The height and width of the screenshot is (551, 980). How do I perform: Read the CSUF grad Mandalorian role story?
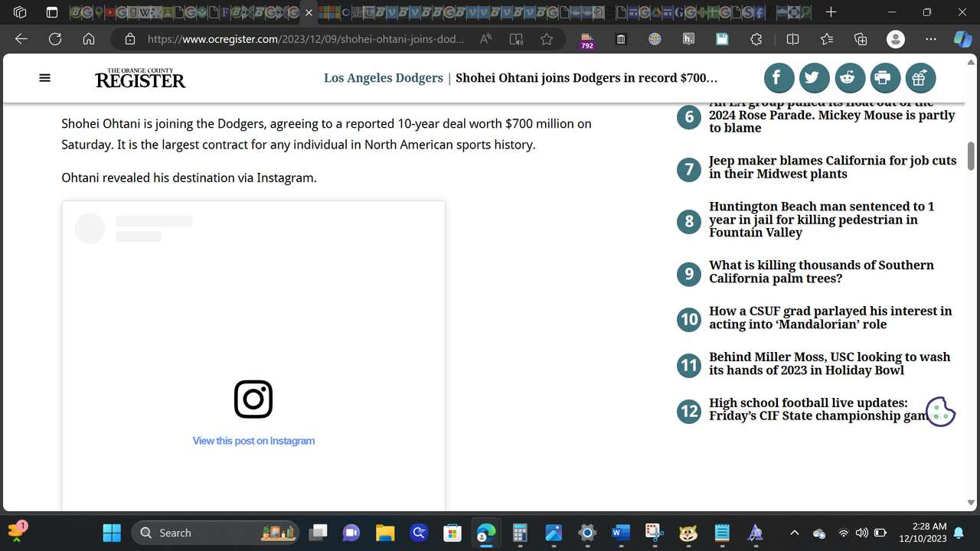831,318
